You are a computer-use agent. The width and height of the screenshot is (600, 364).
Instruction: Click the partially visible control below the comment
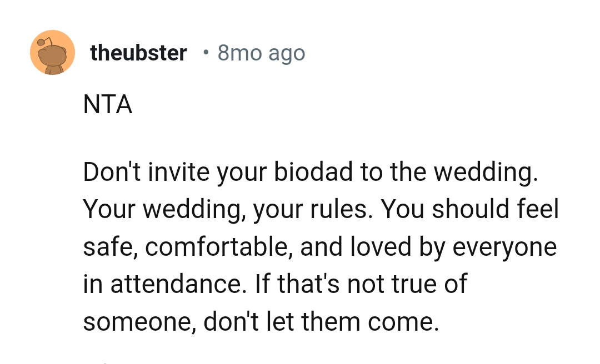(x=103, y=361)
